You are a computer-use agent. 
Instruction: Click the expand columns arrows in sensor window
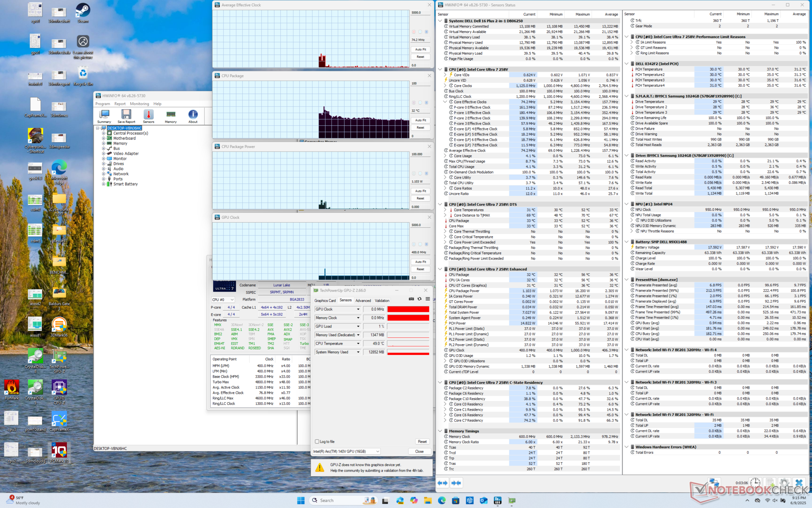coord(442,483)
